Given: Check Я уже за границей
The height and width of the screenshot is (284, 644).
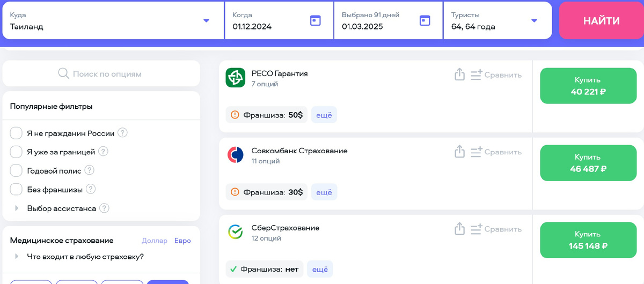Looking at the screenshot, I should (x=16, y=152).
